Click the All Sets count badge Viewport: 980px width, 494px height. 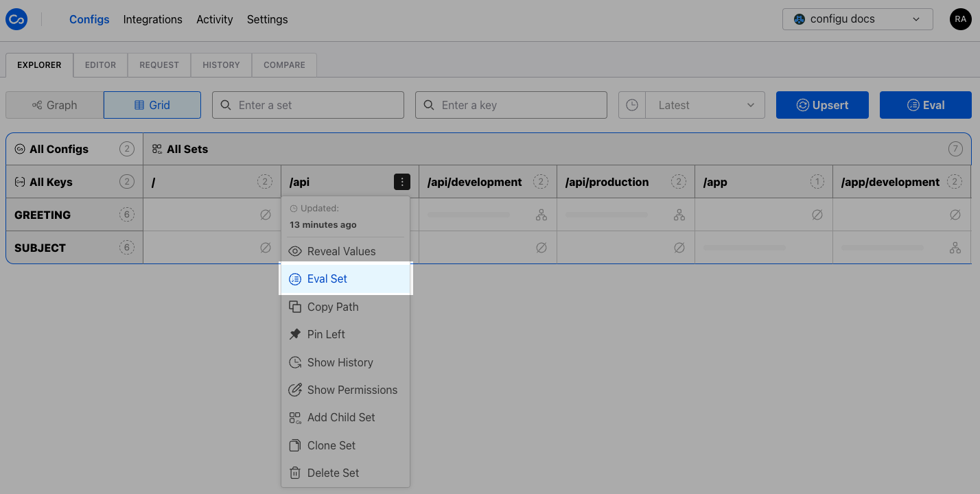[955, 149]
